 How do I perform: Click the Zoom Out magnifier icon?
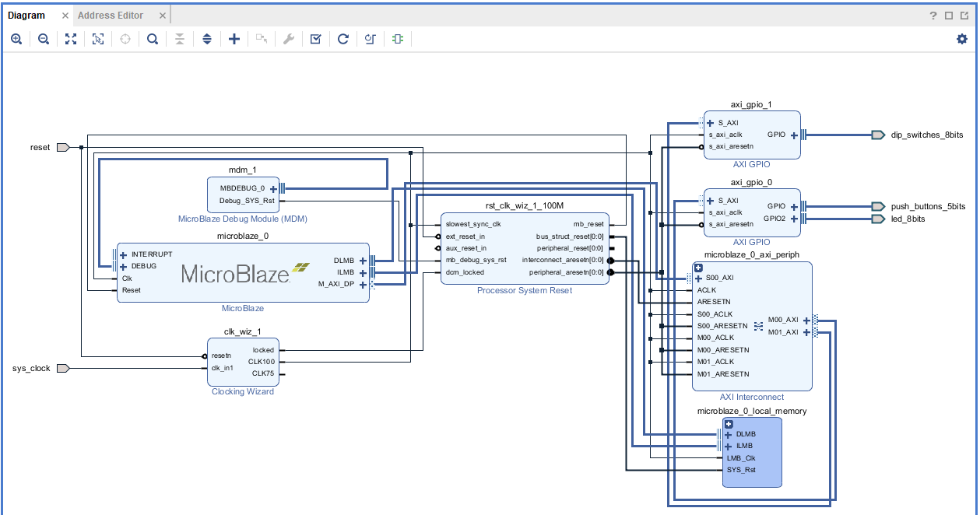click(x=44, y=39)
